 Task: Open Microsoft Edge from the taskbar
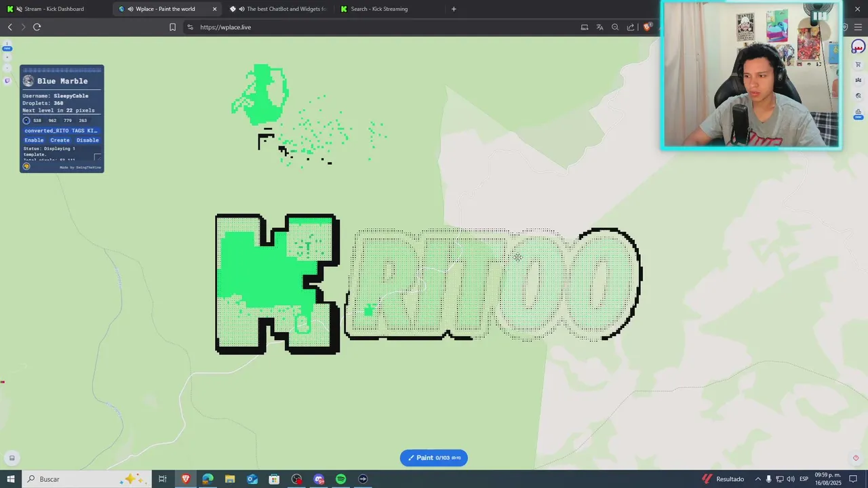(208, 479)
